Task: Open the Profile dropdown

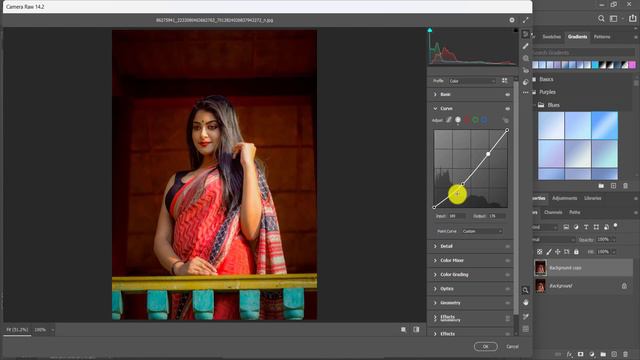Action: point(472,81)
